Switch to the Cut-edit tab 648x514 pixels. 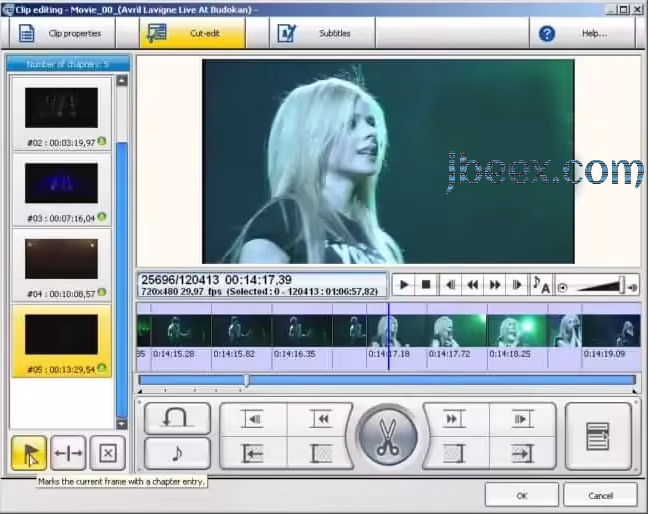pyautogui.click(x=193, y=33)
